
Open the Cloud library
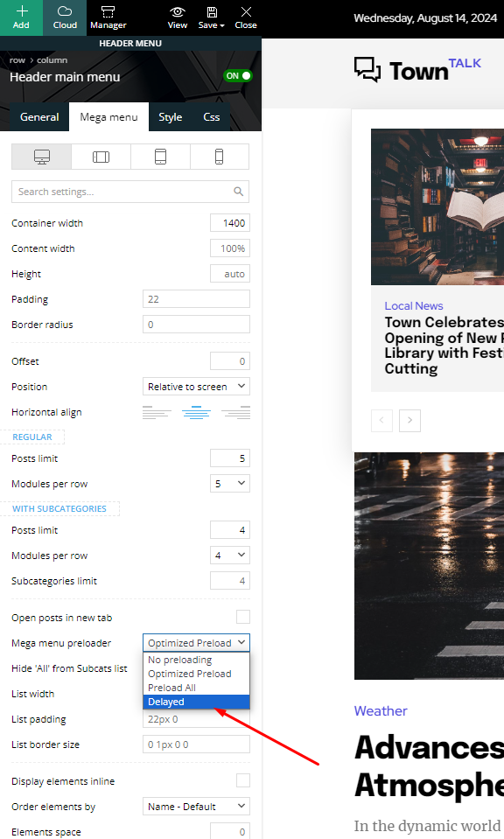pos(65,17)
